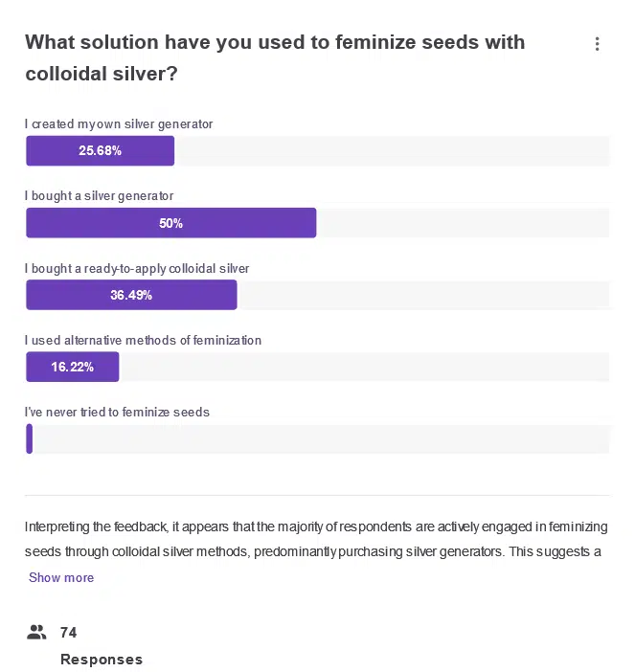Click the question title heading
The height and width of the screenshot is (672, 635).
point(275,56)
